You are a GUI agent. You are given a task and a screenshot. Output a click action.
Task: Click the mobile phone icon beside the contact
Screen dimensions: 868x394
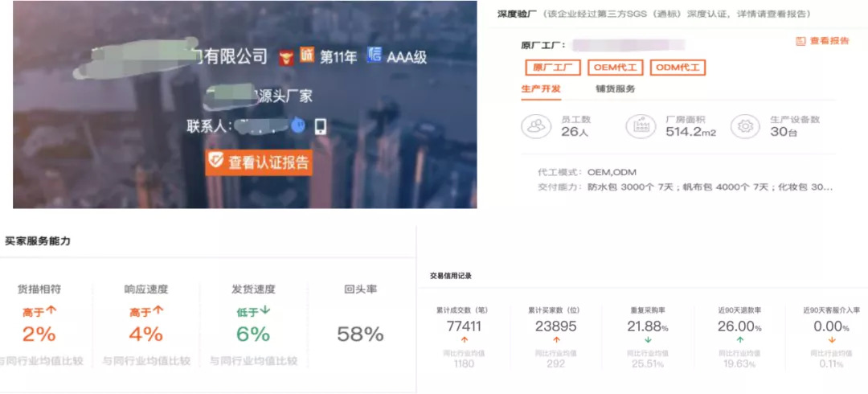click(320, 126)
